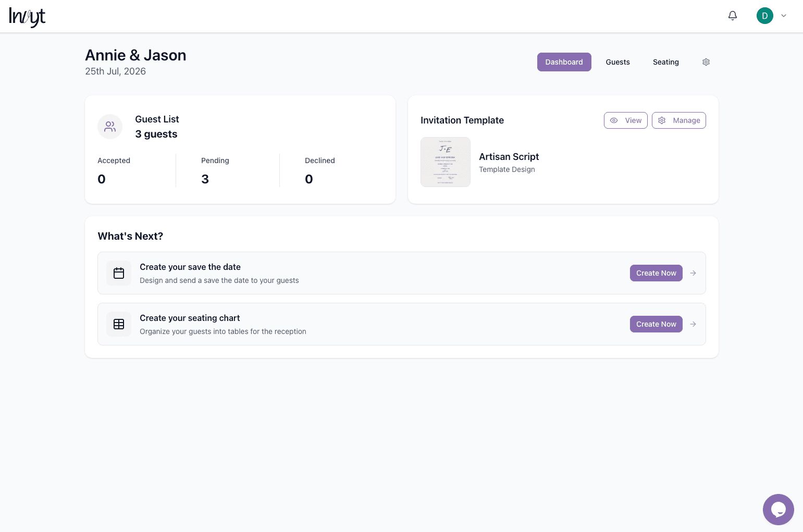This screenshot has height=532, width=803.
Task: Open the notifications bell
Action: tap(732, 16)
